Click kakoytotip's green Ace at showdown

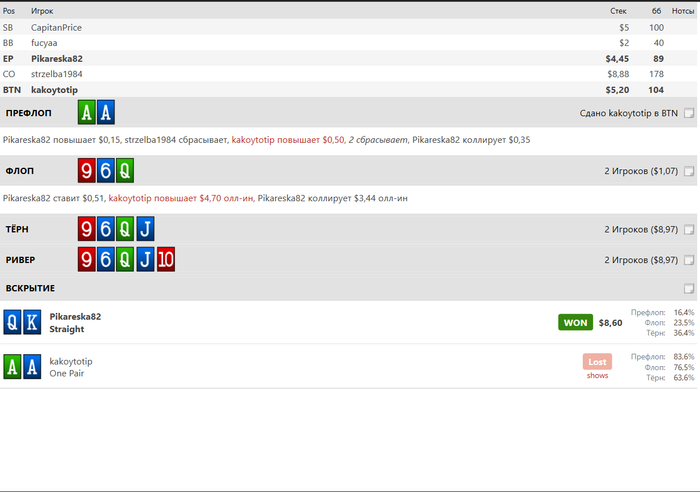tap(12, 367)
